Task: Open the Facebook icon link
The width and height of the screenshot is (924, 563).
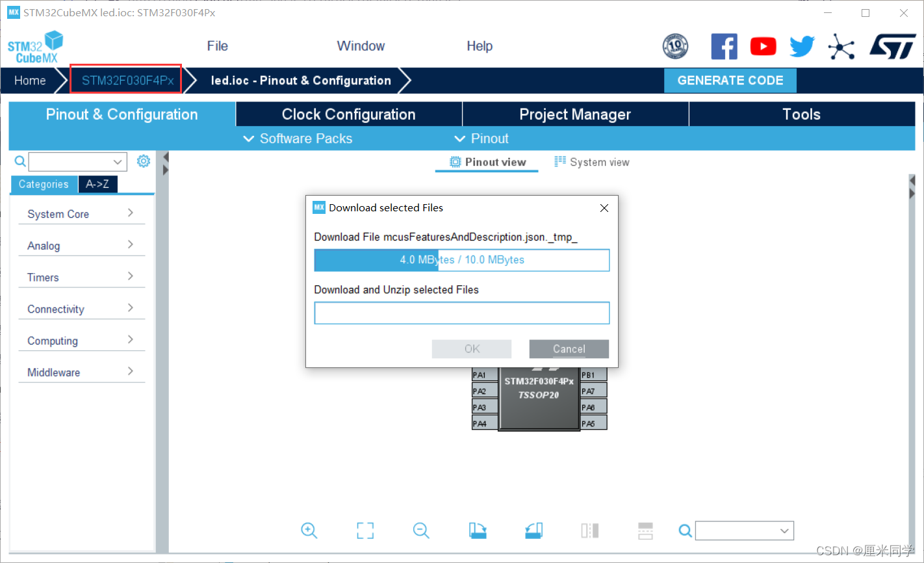Action: coord(724,46)
